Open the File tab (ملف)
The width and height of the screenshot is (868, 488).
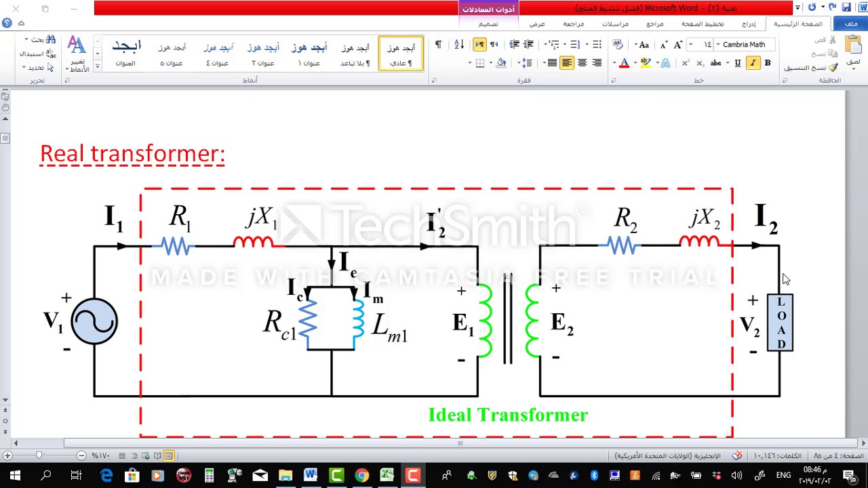tap(851, 24)
